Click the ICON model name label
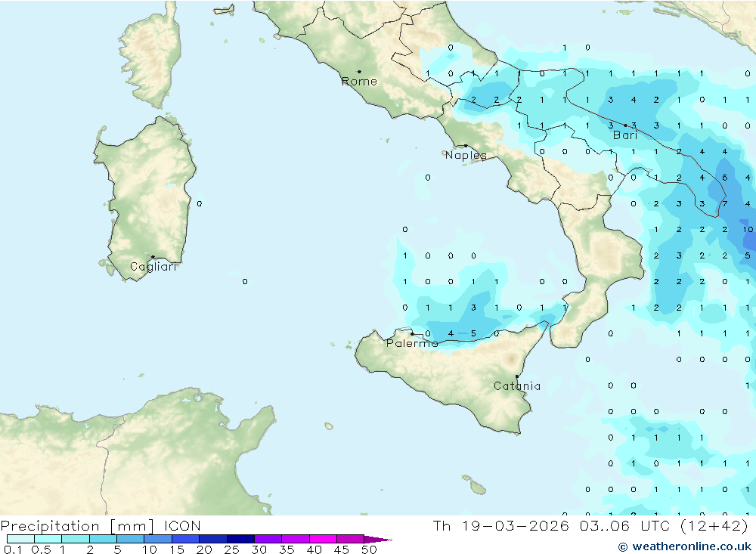This screenshot has height=554, width=756. coord(182,526)
